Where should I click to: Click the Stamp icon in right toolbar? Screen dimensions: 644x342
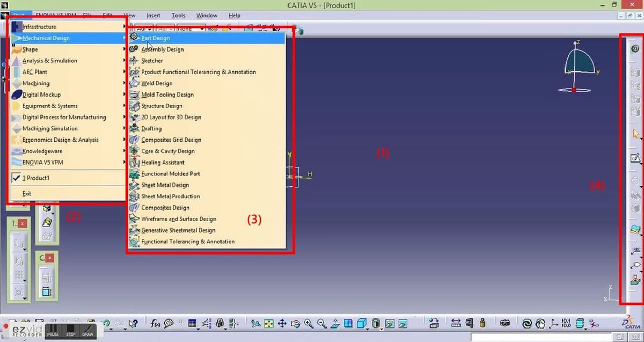coord(636,279)
